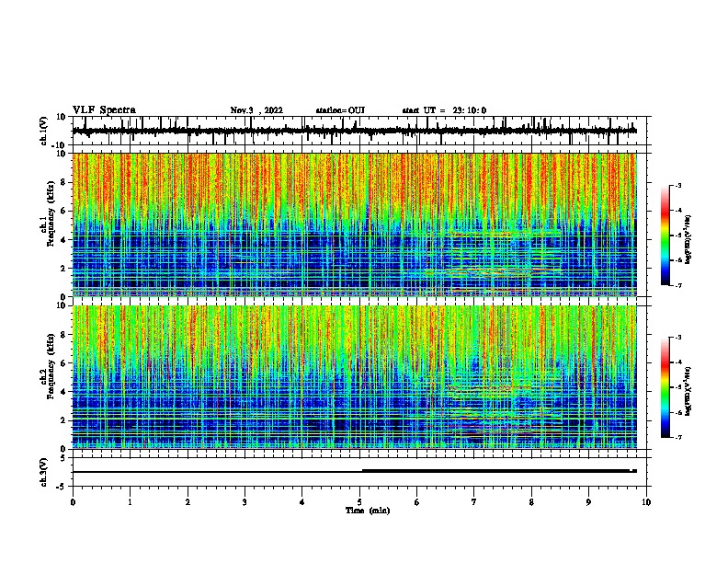Click time axis tick label 3
Image resolution: width=728 pixels, height=563 pixels.
tap(245, 502)
